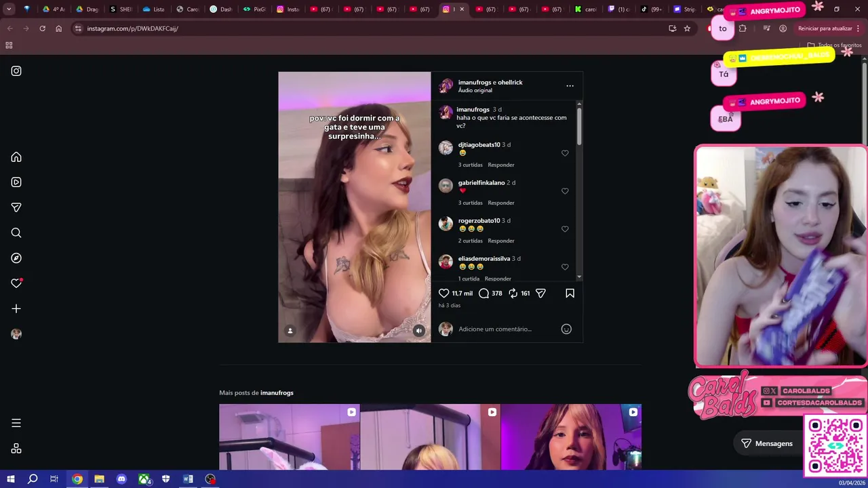Switch to the PixG browser tab
Screen dimensions: 868x488
coord(254,9)
